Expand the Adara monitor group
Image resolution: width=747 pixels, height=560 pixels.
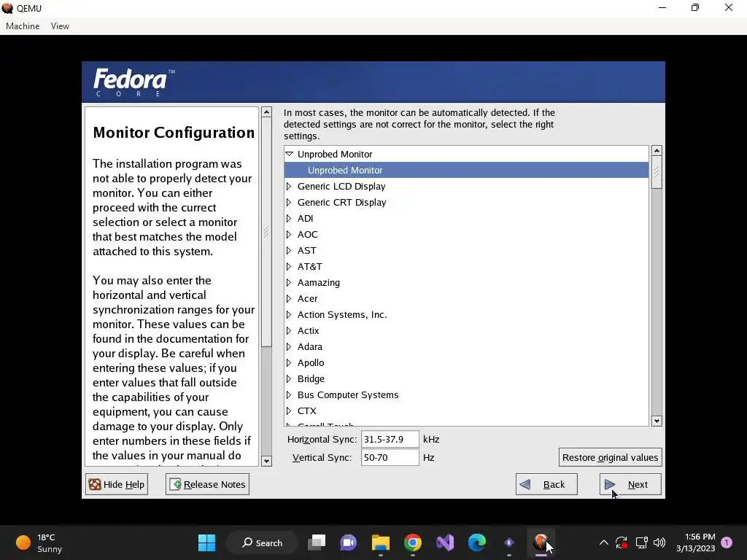289,346
